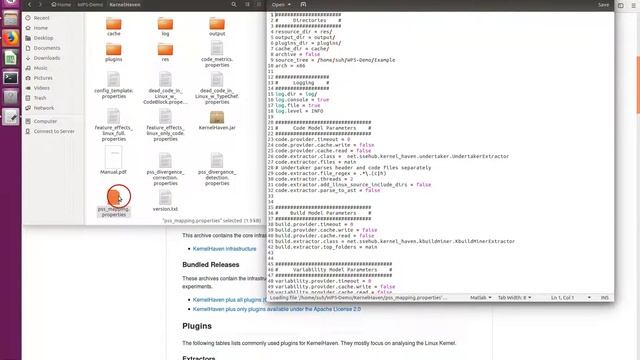640x360 pixels.
Task: Open the text editor dock icon
Action: pos(11,117)
